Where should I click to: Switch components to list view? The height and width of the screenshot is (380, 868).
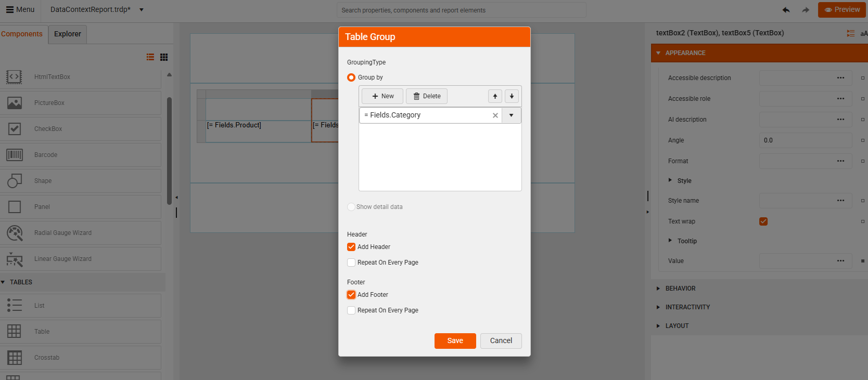pyautogui.click(x=150, y=57)
